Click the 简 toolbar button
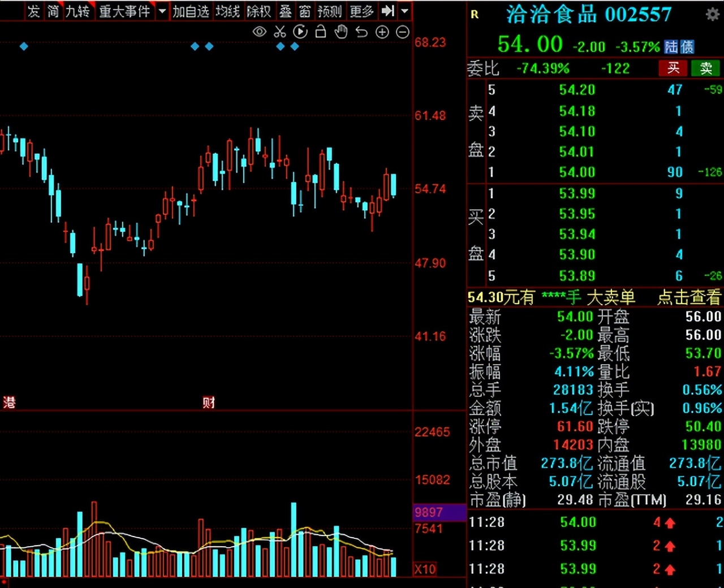 [x=53, y=11]
